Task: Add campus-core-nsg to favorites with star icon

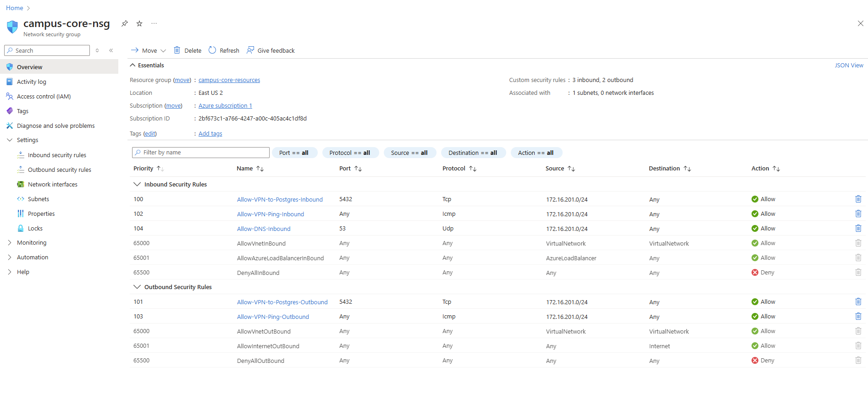Action: (139, 23)
